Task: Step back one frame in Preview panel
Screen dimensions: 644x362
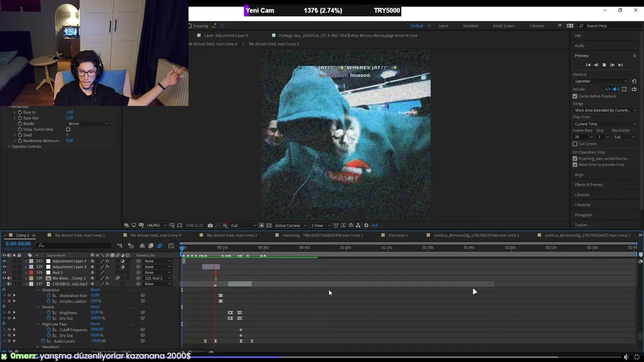Action: [x=596, y=65]
